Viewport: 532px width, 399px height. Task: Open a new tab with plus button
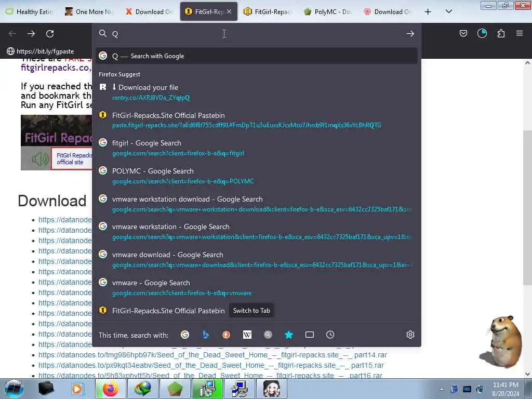[x=428, y=12]
